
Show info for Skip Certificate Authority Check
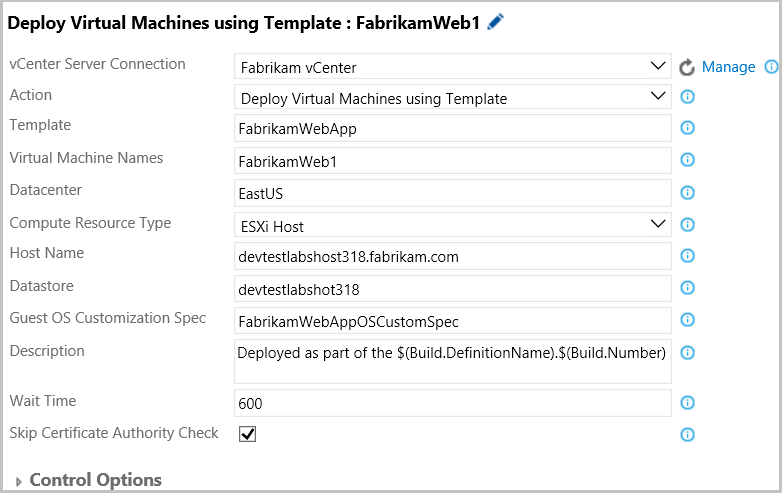click(688, 435)
